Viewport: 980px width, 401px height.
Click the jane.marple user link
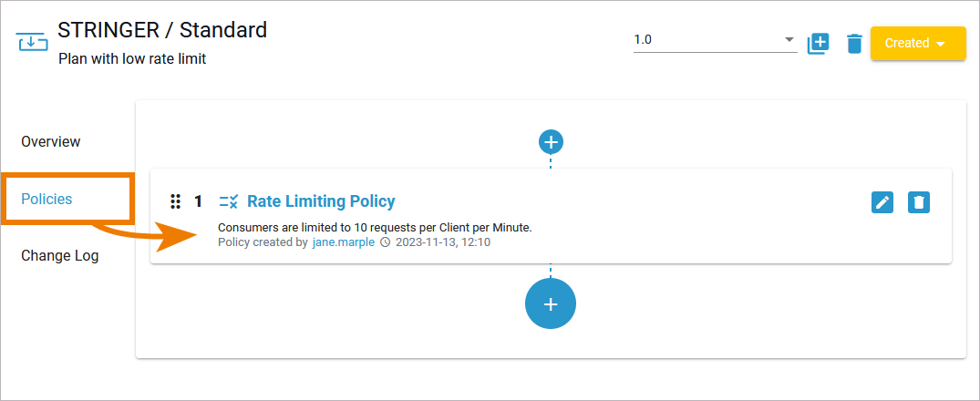[343, 242]
